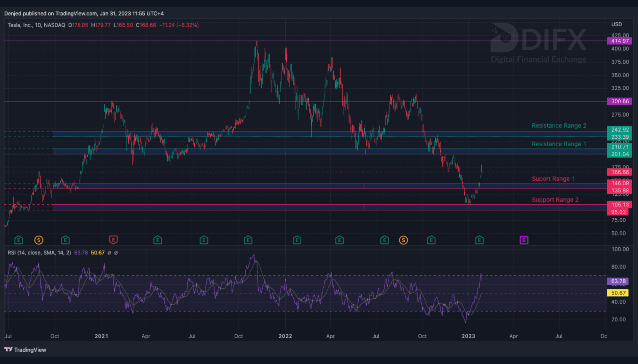This screenshot has height=364, width=638.
Task: Select the Support Range 2 text label
Action: tap(555, 200)
